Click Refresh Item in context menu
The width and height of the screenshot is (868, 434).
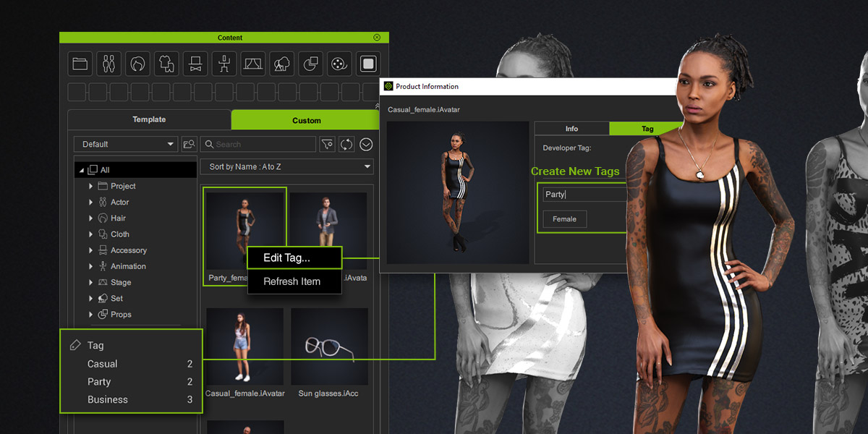click(x=294, y=281)
